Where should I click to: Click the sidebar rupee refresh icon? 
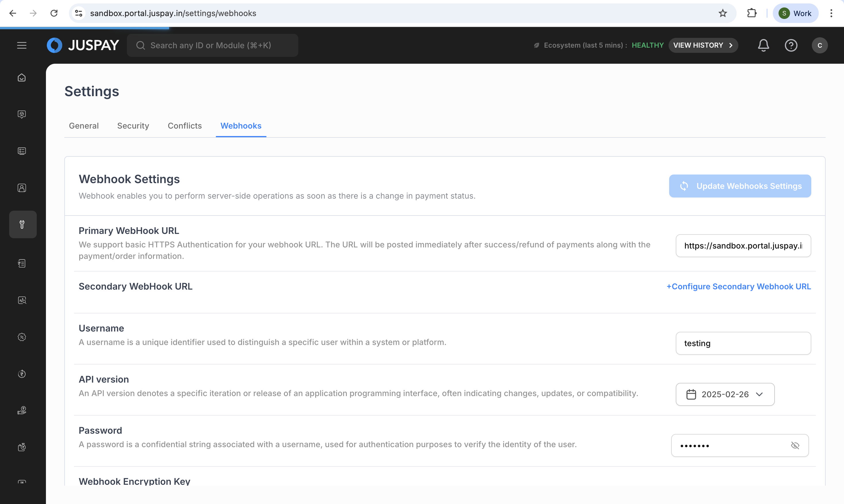[x=22, y=374]
